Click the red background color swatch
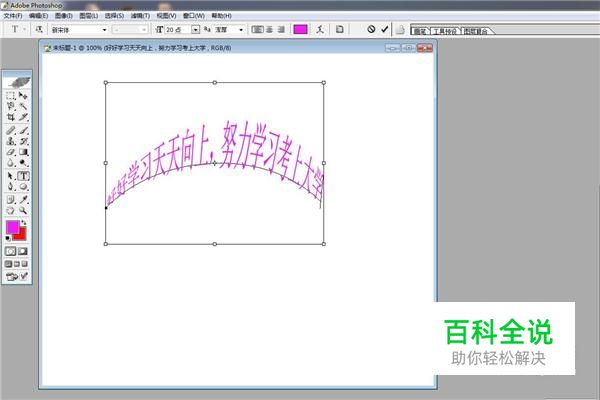This screenshot has width=600, height=400. 21,234
